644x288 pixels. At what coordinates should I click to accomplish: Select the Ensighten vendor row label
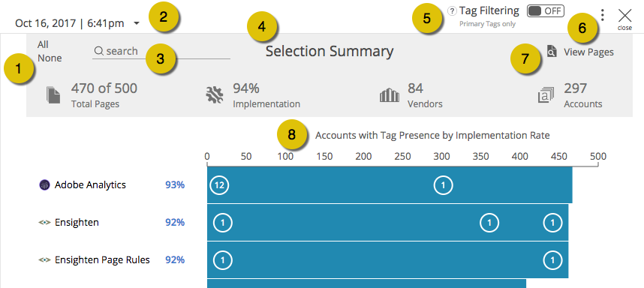point(77,222)
